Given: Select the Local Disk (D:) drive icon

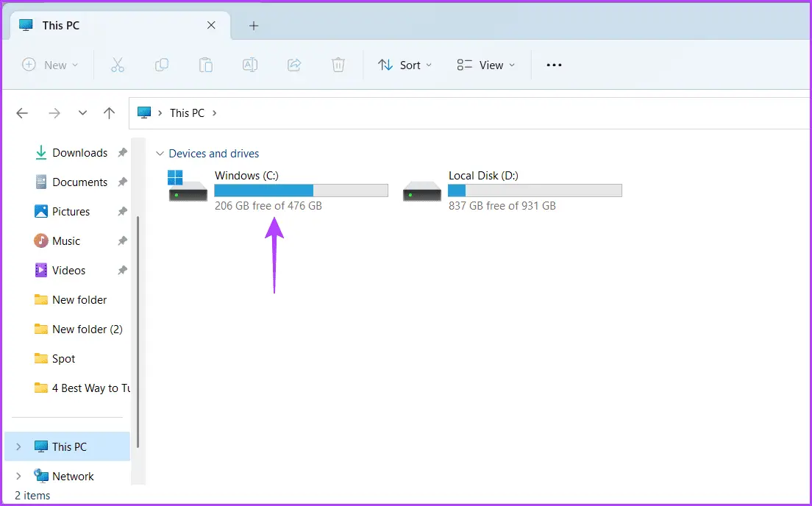Looking at the screenshot, I should (422, 190).
